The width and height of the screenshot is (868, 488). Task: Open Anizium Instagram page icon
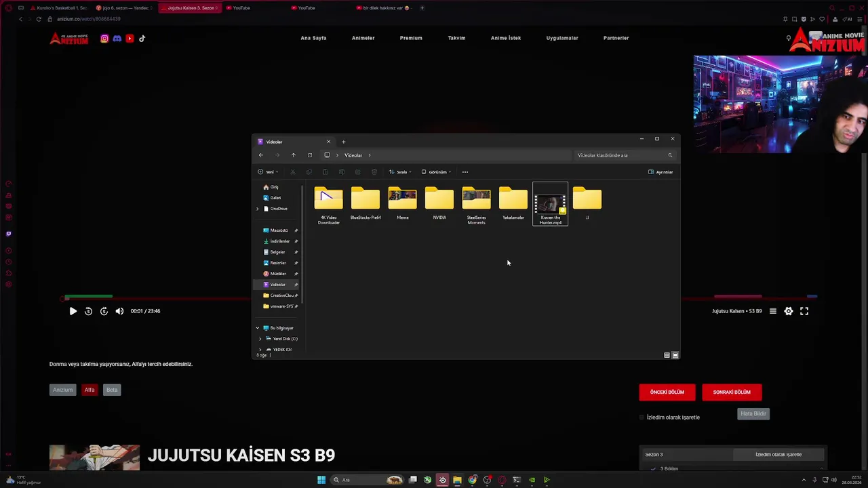[104, 39]
